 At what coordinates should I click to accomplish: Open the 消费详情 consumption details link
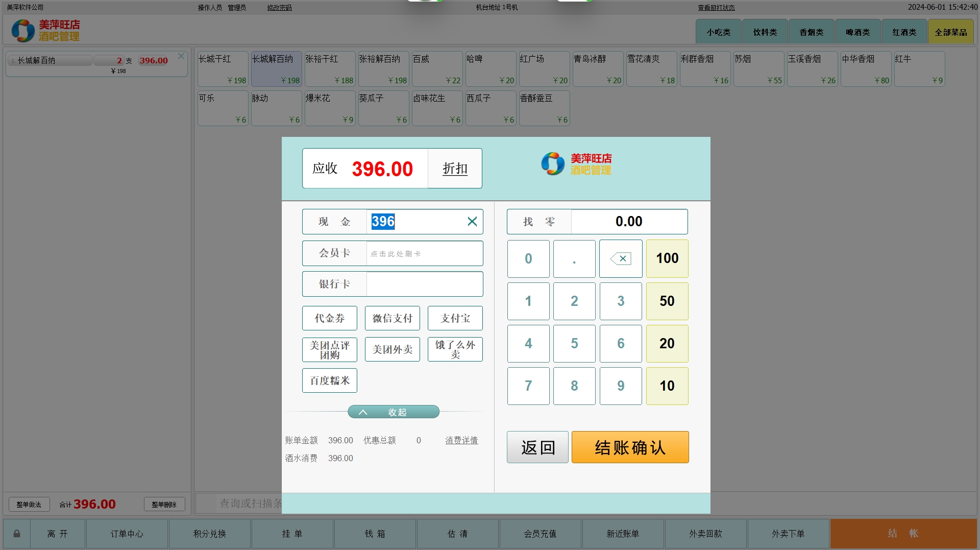point(461,440)
